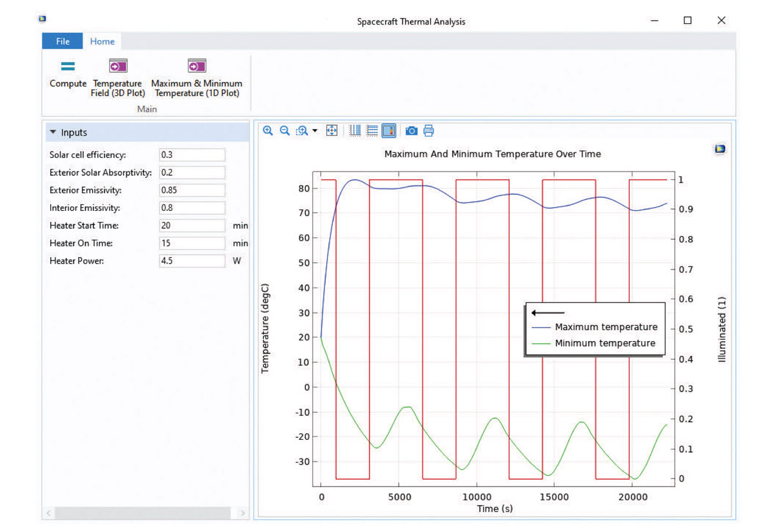Click the Compute button in the ribbon
The width and height of the screenshot is (774, 532).
(68, 74)
